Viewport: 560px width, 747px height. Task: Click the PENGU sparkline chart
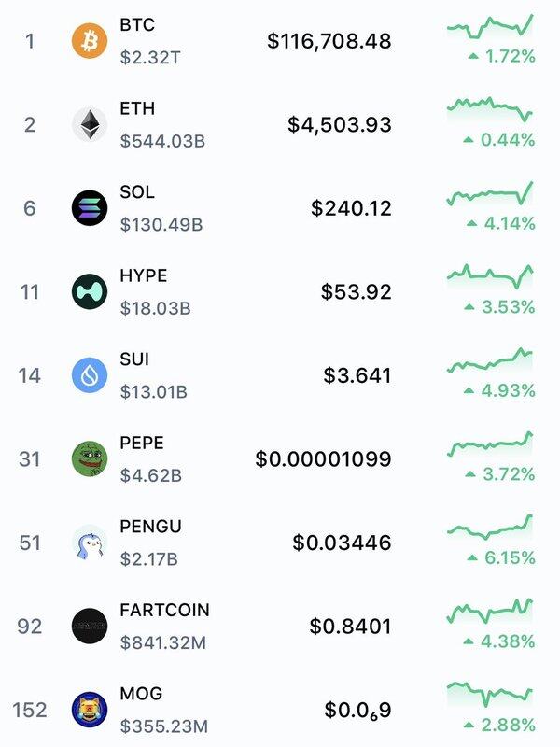click(490, 527)
